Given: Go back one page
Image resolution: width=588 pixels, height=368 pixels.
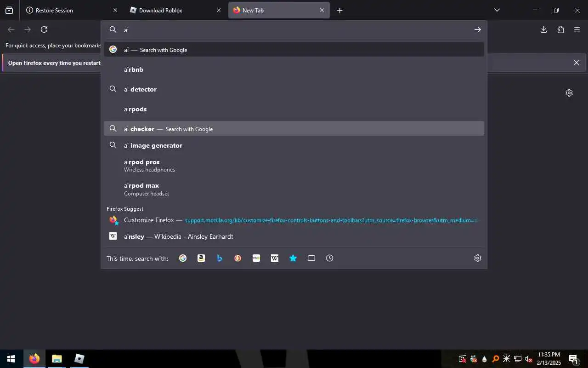Looking at the screenshot, I should pos(11,29).
